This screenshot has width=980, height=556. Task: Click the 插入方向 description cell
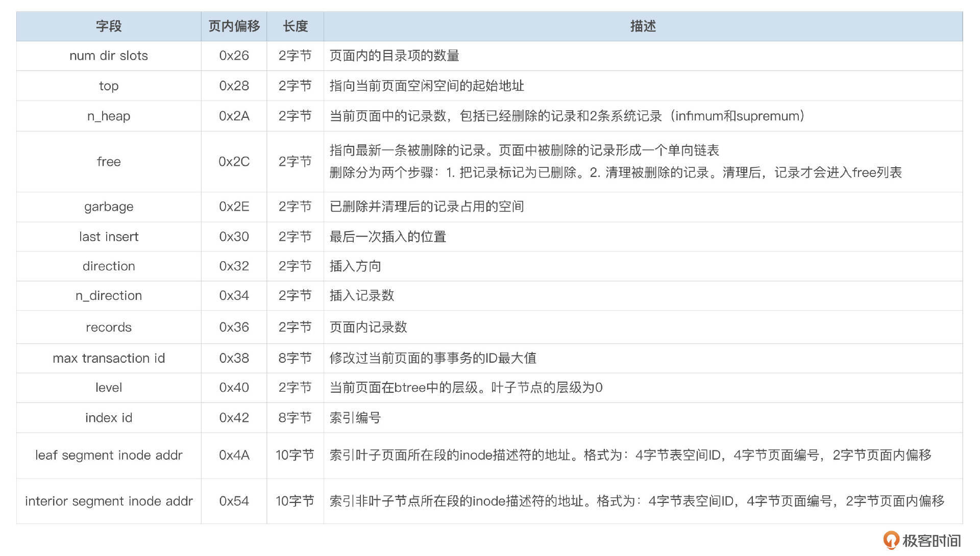[355, 266]
